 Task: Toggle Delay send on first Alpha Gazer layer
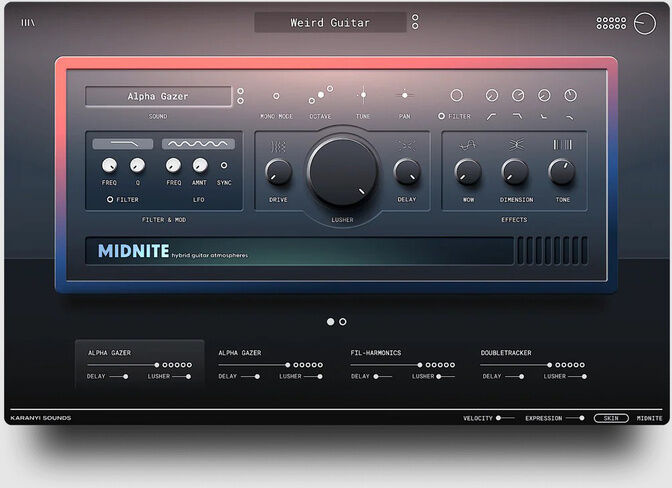pyautogui.click(x=119, y=377)
